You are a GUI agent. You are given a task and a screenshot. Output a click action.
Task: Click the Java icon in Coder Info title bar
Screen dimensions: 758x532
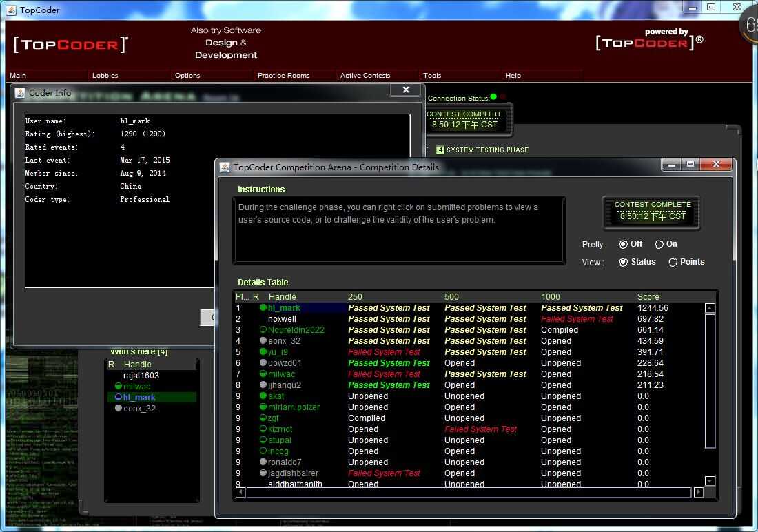(20, 92)
